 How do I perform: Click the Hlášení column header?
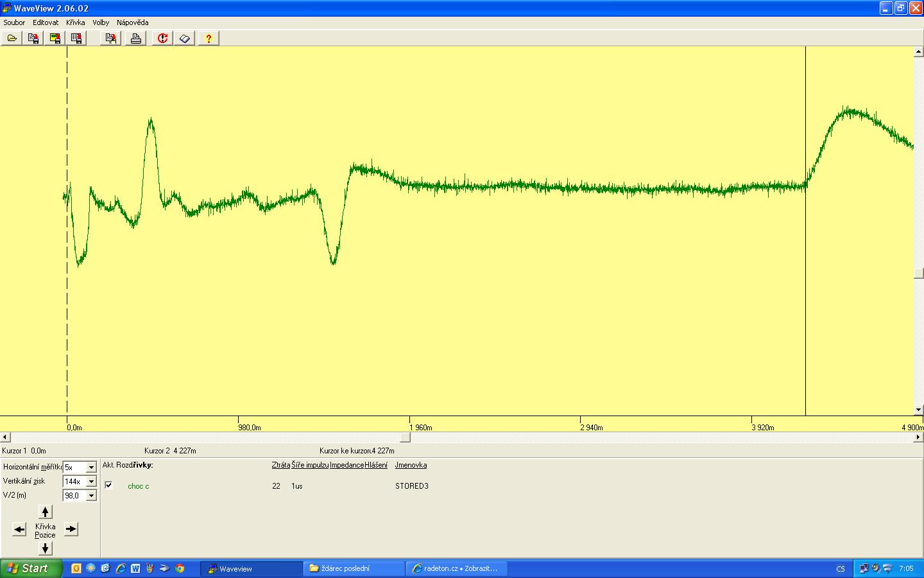pyautogui.click(x=376, y=465)
